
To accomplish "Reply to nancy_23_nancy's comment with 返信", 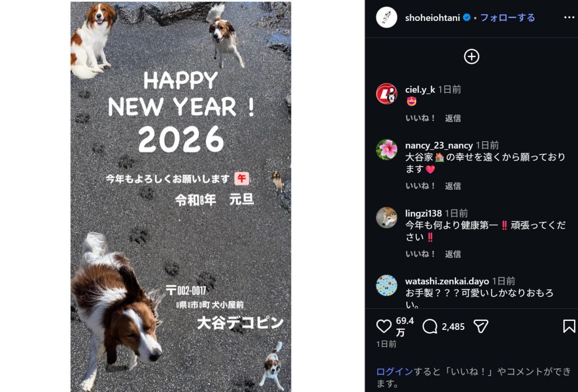I will click(453, 186).
